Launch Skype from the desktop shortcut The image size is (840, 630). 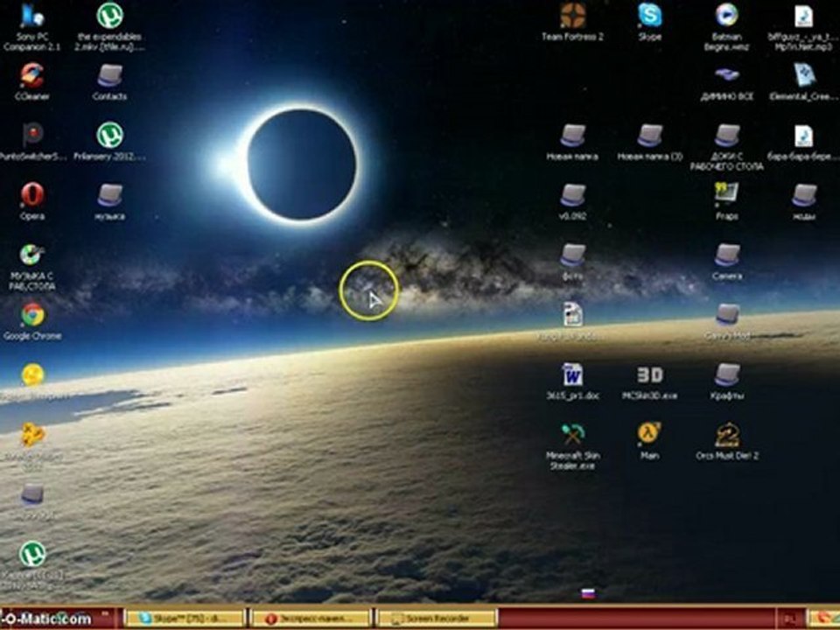pyautogui.click(x=650, y=16)
